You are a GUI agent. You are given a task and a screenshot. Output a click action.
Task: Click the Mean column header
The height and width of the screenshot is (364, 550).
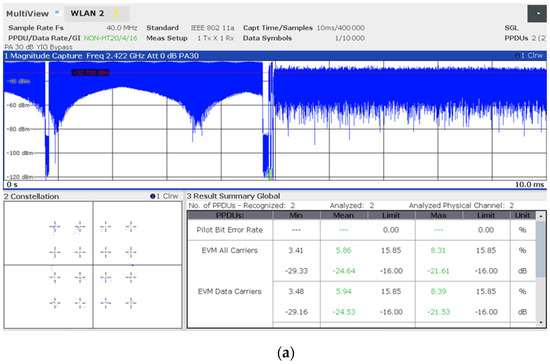click(343, 215)
